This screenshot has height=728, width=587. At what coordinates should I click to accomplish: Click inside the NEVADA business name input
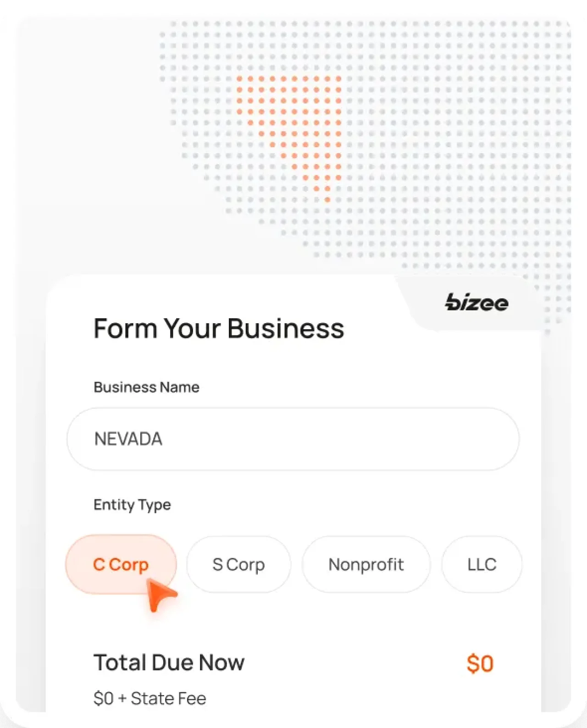click(x=293, y=439)
